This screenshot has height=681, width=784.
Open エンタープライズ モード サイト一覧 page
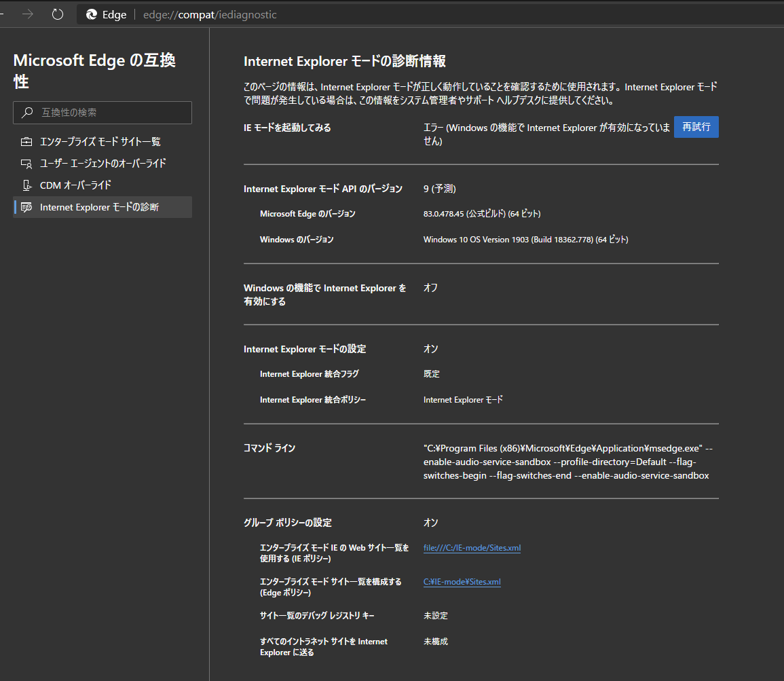(x=102, y=141)
